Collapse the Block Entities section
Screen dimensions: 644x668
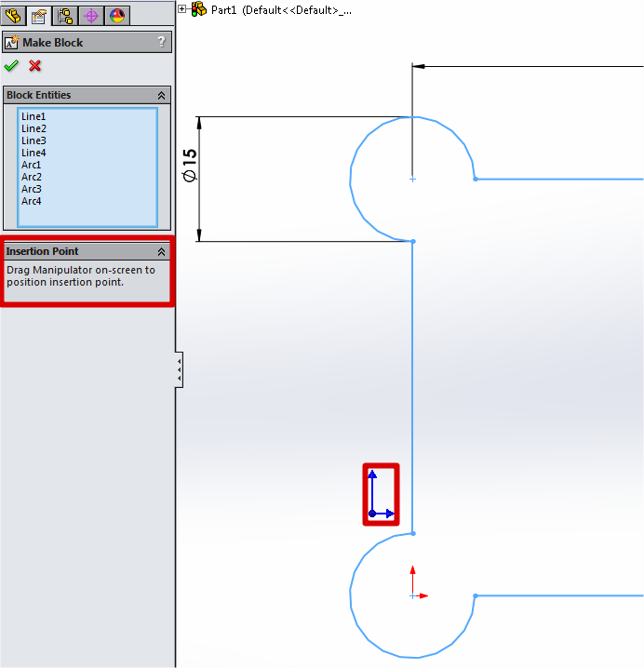point(161,95)
